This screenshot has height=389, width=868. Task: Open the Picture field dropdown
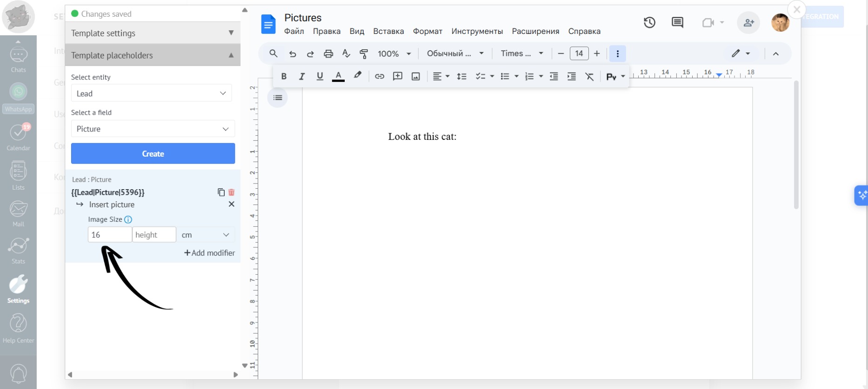point(153,129)
